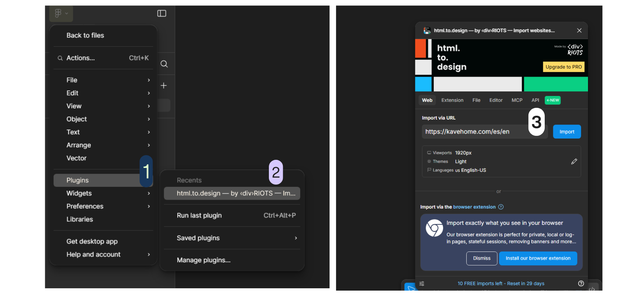Open Manage plugins...

click(x=232, y=260)
